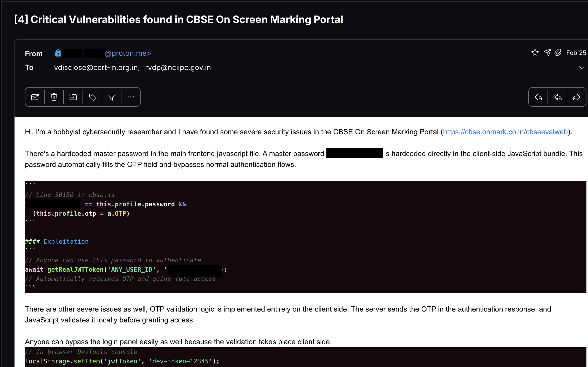Click the 'this.profile.password' code text
588x367 pixels.
click(135, 204)
